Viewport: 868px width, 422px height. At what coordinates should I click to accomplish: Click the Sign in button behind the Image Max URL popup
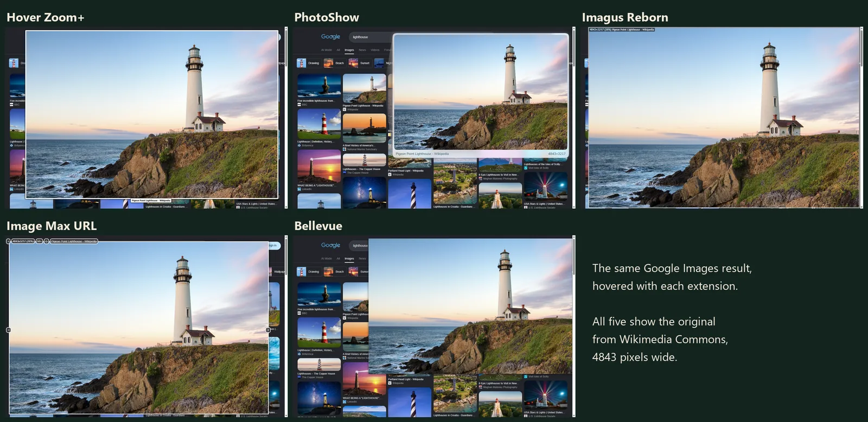click(x=274, y=246)
